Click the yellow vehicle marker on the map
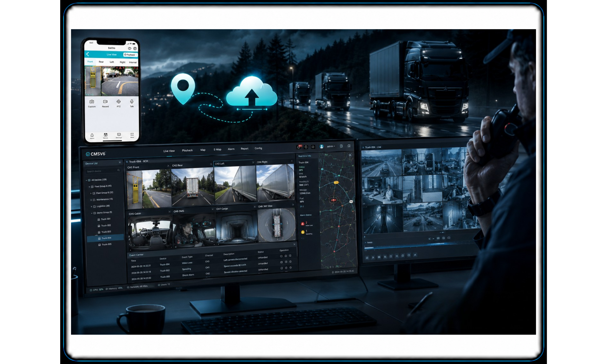607x364 pixels. [336, 182]
